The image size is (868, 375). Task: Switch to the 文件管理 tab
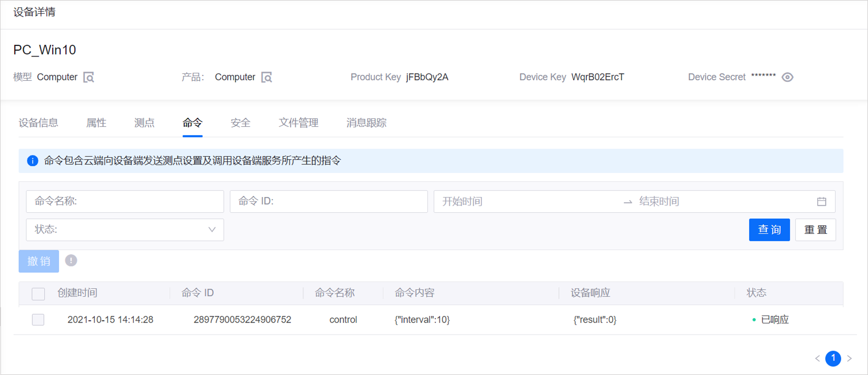click(298, 123)
